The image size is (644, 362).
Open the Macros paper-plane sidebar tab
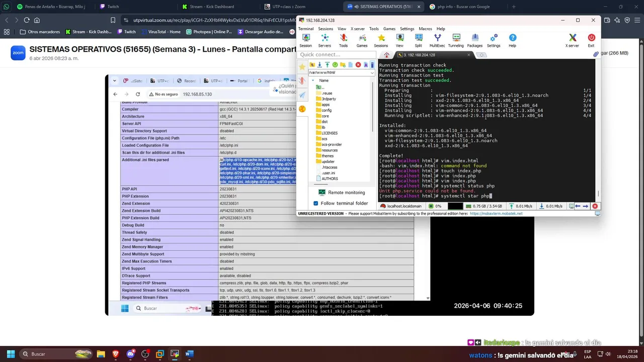(x=302, y=95)
